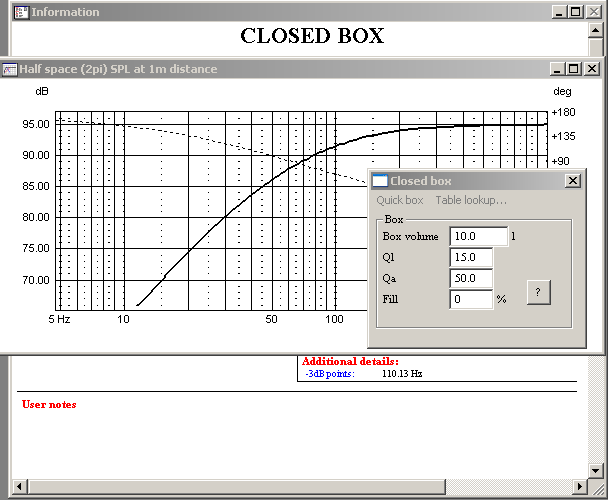Click the CLOSED BOX heading
The width and height of the screenshot is (608, 500).
[312, 36]
